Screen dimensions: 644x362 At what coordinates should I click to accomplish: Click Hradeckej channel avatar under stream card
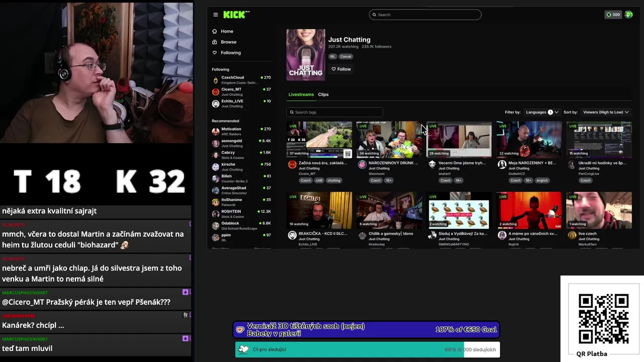(x=362, y=235)
